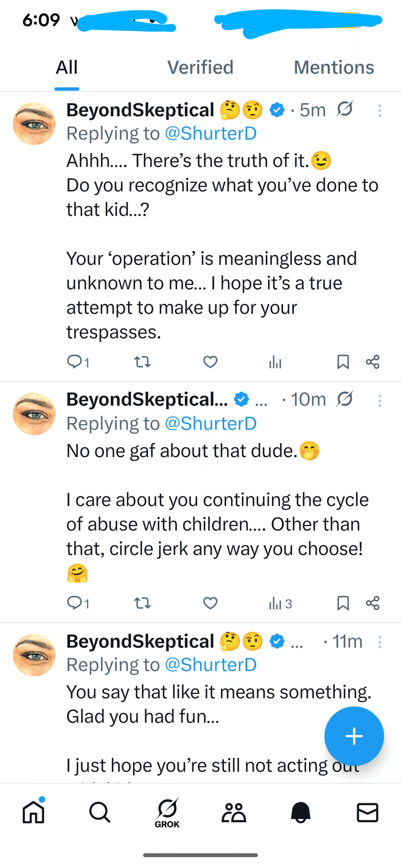Bookmark the 5m-old reply

click(343, 362)
